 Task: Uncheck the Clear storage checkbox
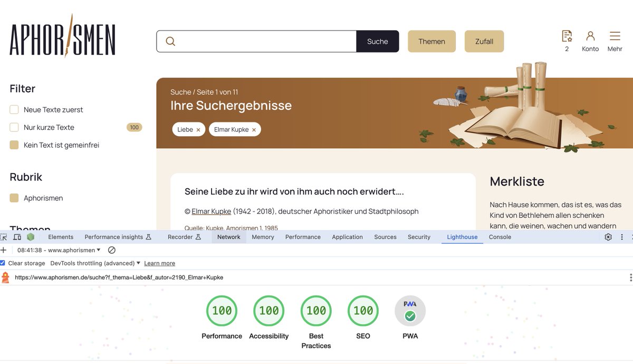3,263
